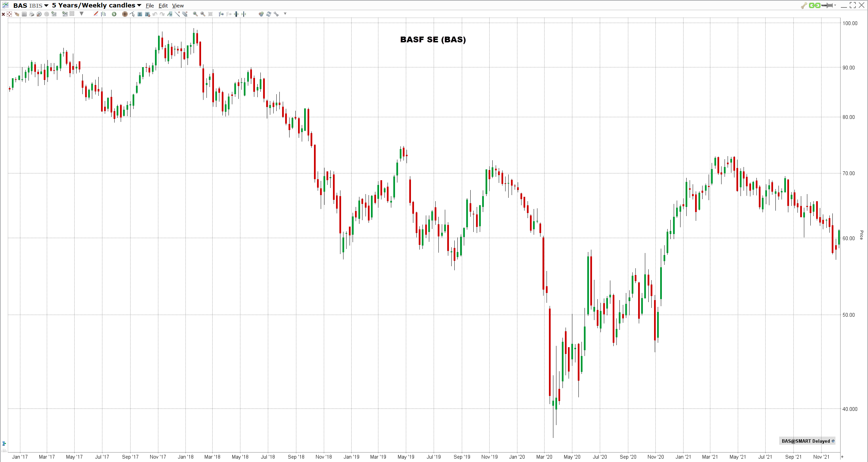Click the fullscreen maximize brackets button
Viewport: 868px width, 462px height.
pyautogui.click(x=853, y=5)
